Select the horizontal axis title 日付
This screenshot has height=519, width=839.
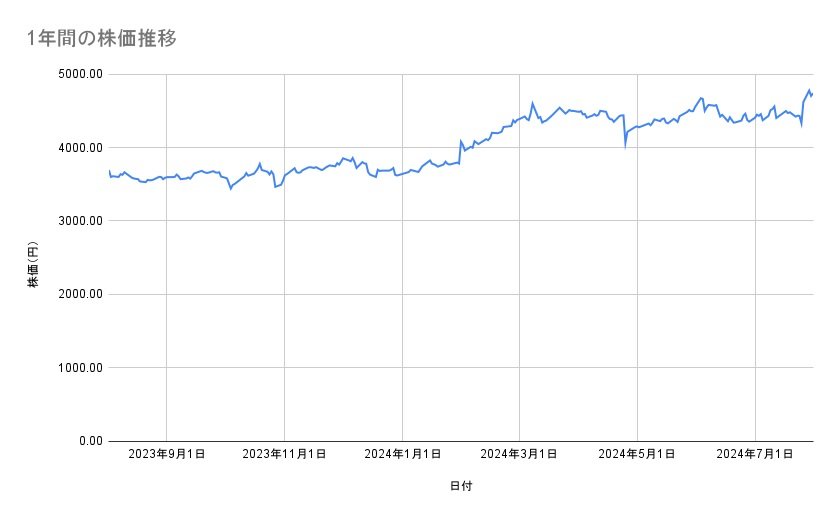click(x=461, y=486)
